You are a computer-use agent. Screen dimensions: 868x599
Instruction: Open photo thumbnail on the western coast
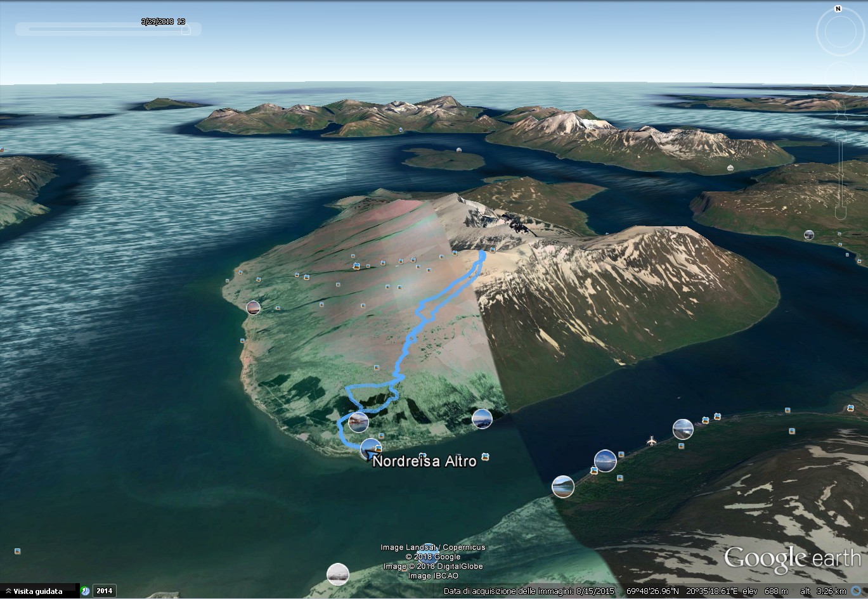(x=253, y=308)
